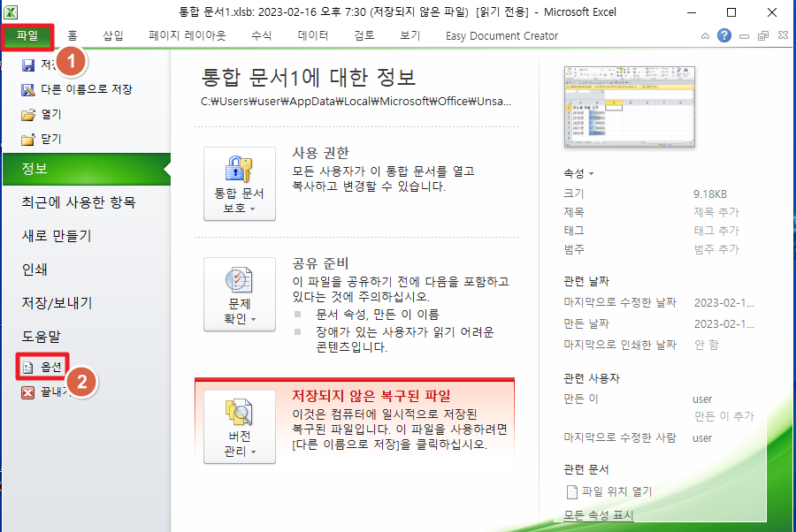Click the 열기 folder icon
Viewport: 796px width, 532px height.
[28, 115]
